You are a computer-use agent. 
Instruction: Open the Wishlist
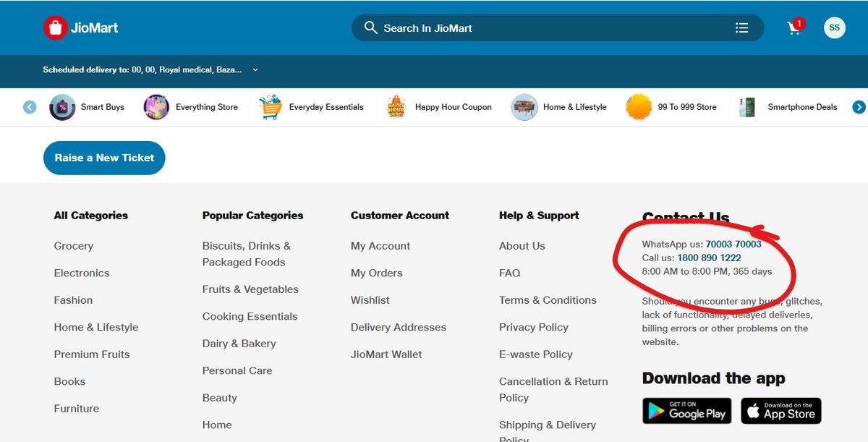click(x=370, y=300)
